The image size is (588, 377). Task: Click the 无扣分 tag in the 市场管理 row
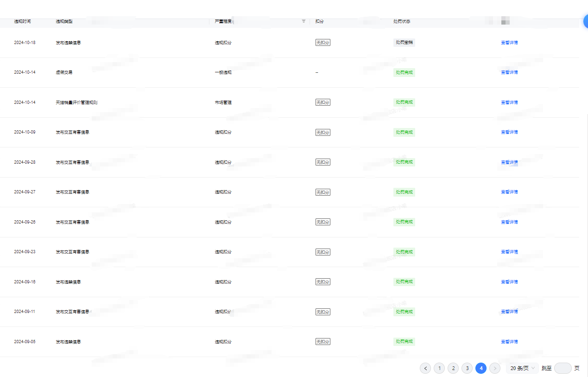point(323,102)
